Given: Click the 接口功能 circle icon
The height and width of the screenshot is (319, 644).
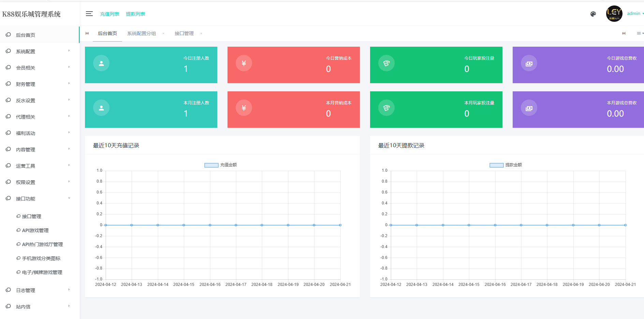Looking at the screenshot, I should (x=8, y=198).
